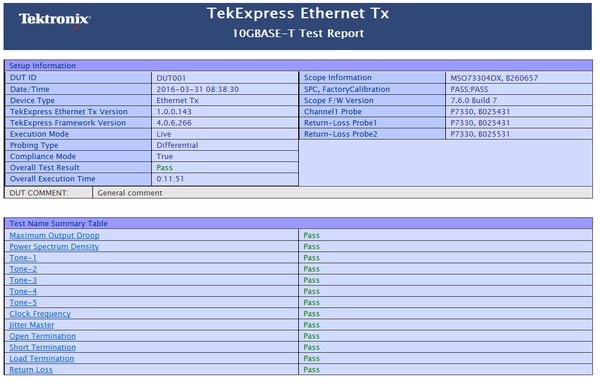Click the Tektronix logo
The width and height of the screenshot is (600, 384).
pyautogui.click(x=54, y=20)
